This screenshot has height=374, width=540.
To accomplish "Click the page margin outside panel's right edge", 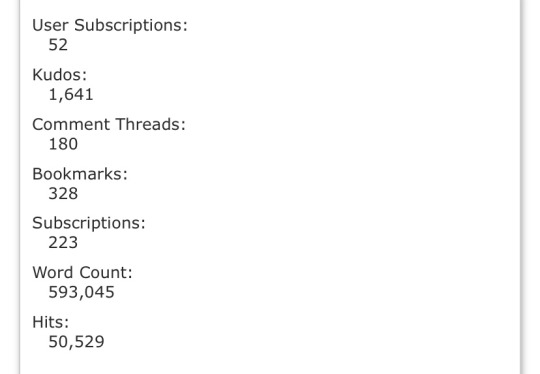I will tap(532, 187).
